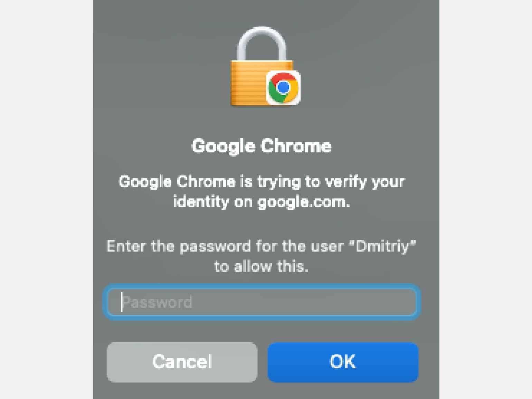Confirm with the blue OK button
Image resolution: width=532 pixels, height=399 pixels.
[343, 362]
